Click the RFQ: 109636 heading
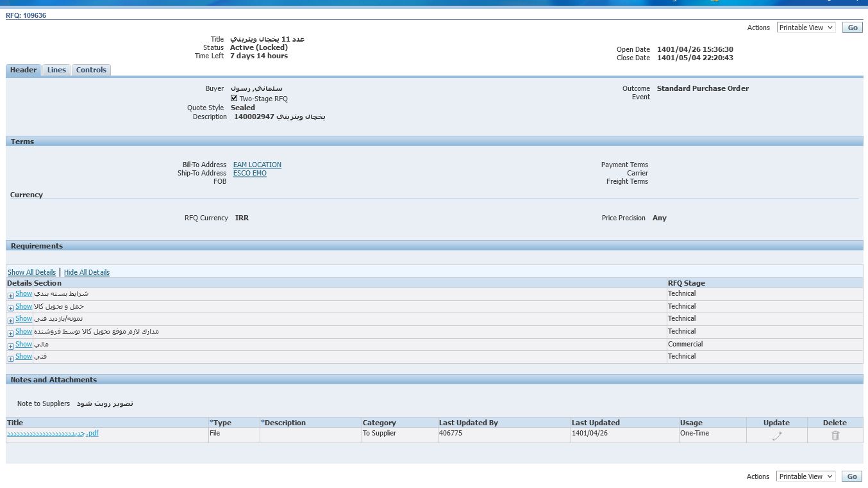 tap(26, 15)
